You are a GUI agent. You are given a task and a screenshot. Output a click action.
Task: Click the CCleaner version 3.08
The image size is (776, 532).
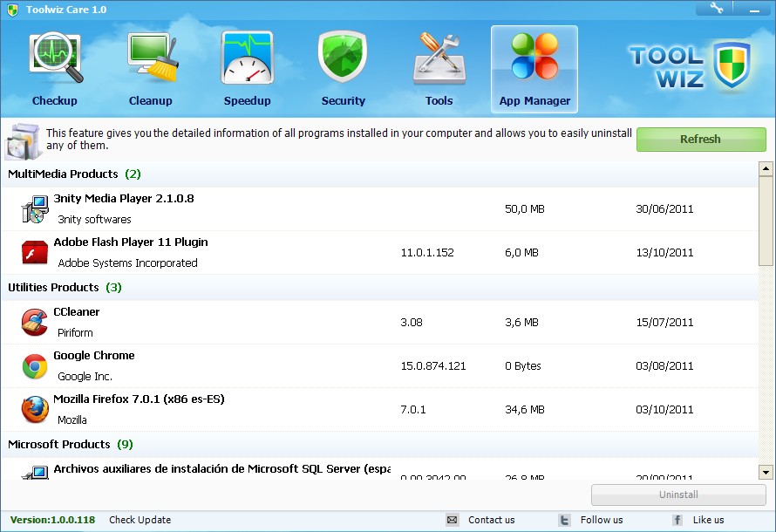click(x=412, y=322)
